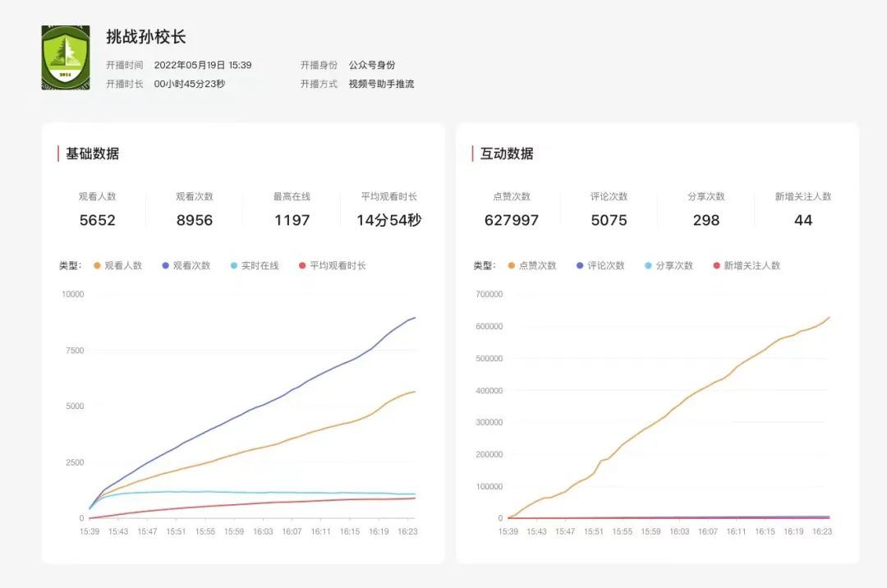Click the 平均观看时长 stat label
Viewport: 887px width, 588px height.
tap(389, 197)
